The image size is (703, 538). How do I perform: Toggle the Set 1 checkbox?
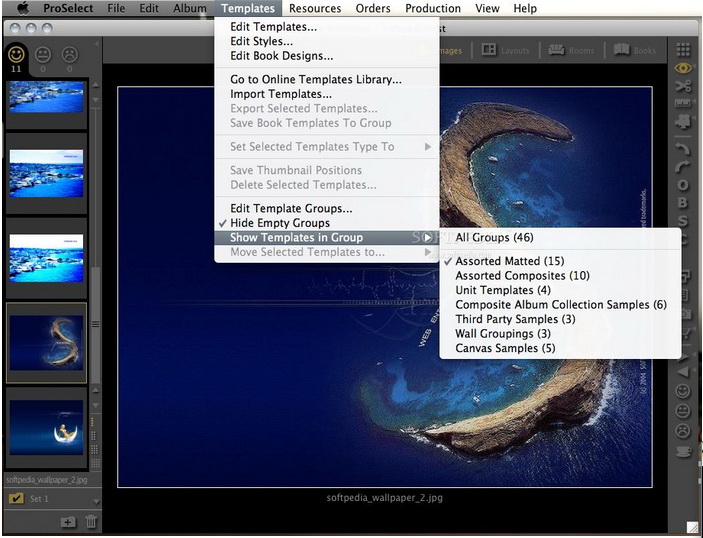pos(16,498)
